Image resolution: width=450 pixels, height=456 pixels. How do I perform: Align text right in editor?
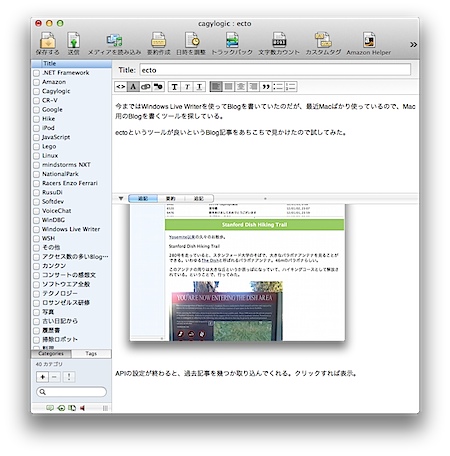(x=253, y=87)
